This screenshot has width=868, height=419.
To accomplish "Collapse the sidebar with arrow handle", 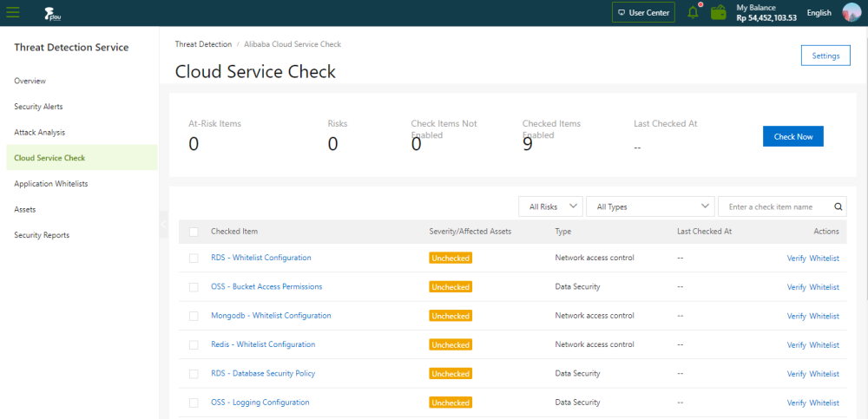I will [x=163, y=224].
